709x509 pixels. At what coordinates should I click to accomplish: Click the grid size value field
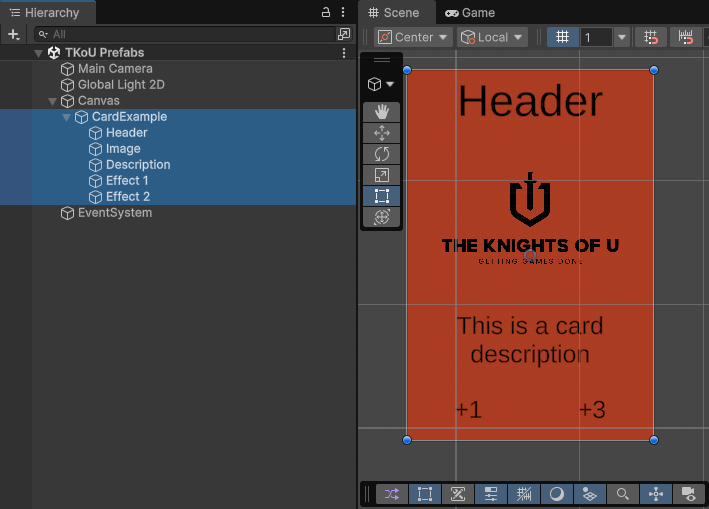[x=596, y=37]
